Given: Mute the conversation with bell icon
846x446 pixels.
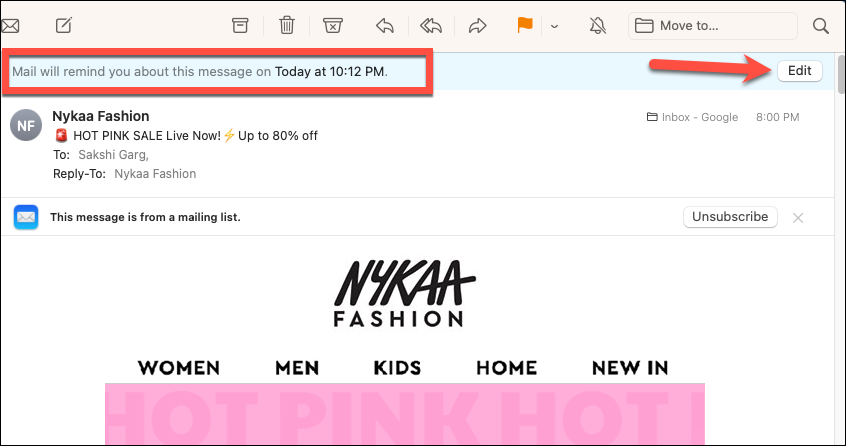Looking at the screenshot, I should click(x=597, y=25).
